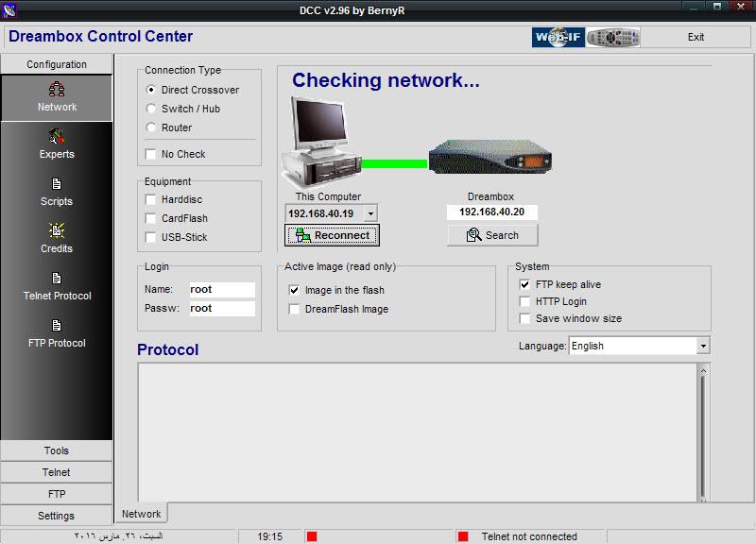Click the Exit button
The height and width of the screenshot is (544, 756).
point(696,37)
